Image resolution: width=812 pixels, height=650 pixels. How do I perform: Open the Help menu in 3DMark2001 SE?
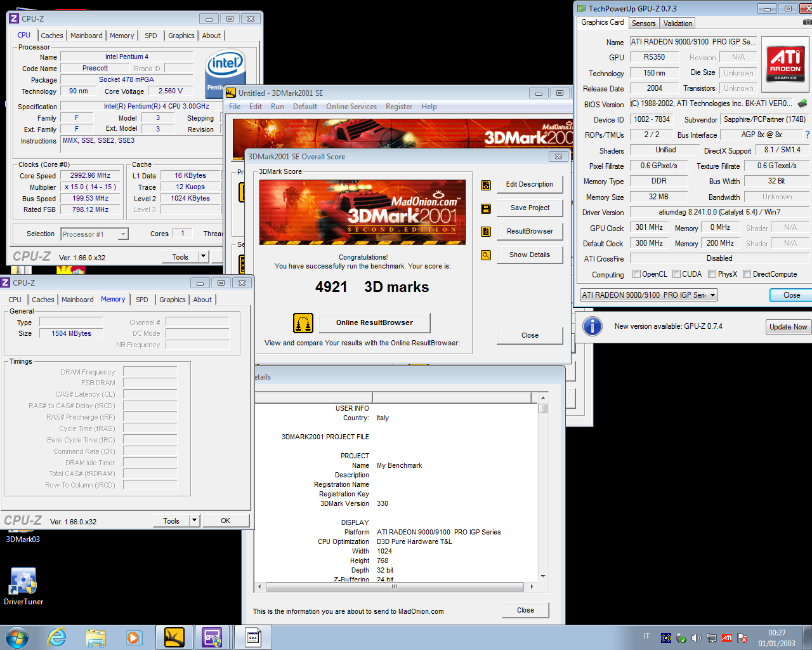point(429,107)
